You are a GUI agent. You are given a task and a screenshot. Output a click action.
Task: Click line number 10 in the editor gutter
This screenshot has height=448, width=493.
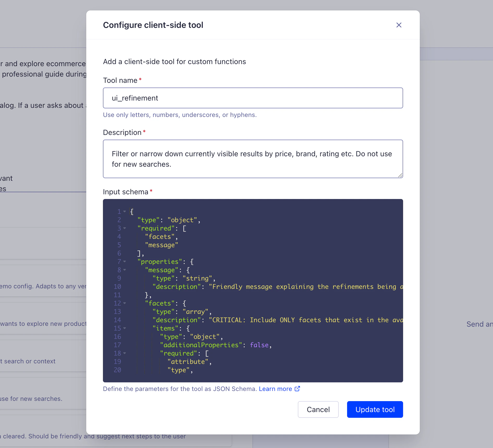point(117,287)
